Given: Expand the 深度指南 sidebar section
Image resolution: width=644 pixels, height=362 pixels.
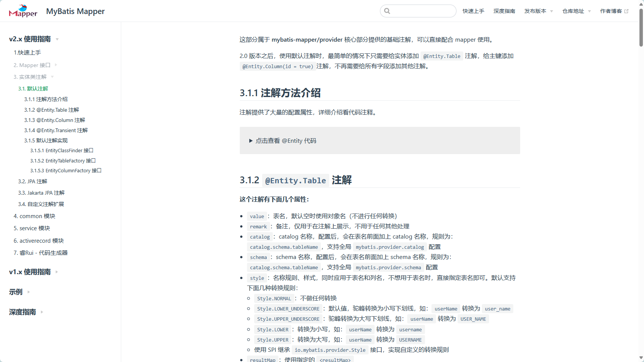Looking at the screenshot, I should 26,312.
